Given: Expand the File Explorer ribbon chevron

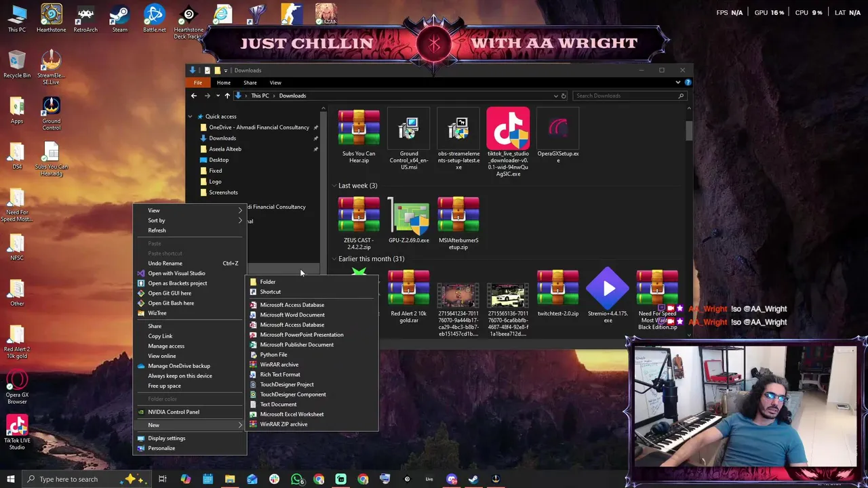Looking at the screenshot, I should pyautogui.click(x=677, y=83).
